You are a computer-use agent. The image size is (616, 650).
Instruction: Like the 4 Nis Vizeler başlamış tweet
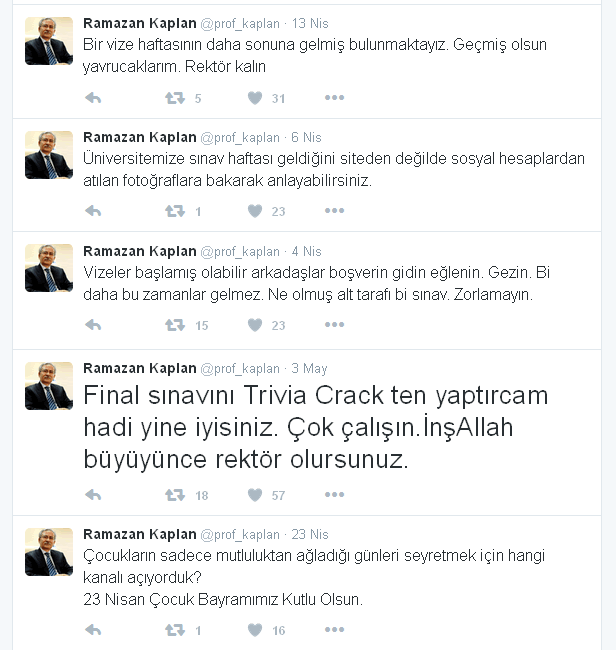pos(255,325)
